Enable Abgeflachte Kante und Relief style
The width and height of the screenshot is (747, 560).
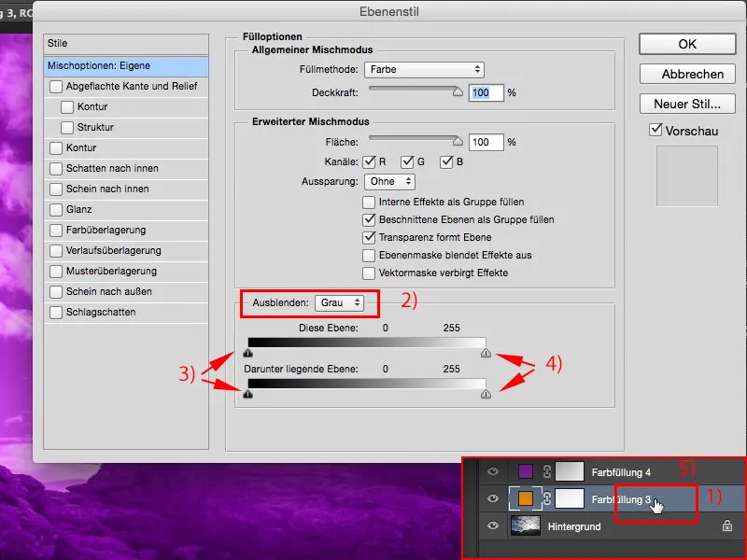[56, 86]
